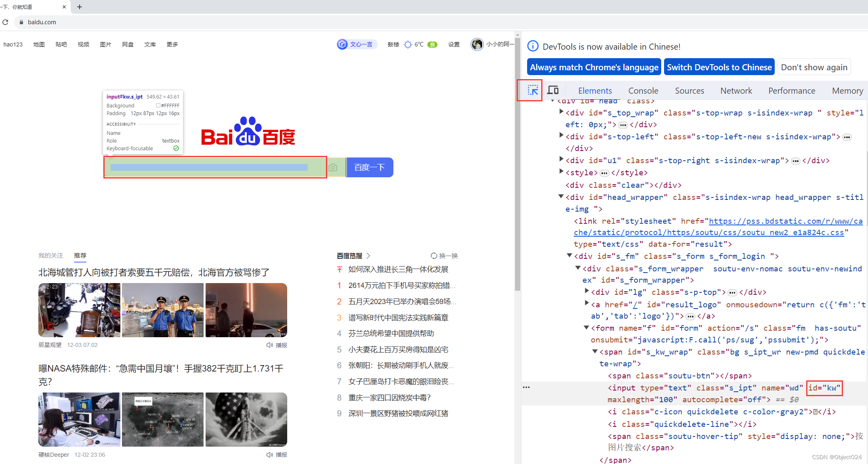Toggle the device toolbar icon
This screenshot has width=868, height=464.
click(553, 90)
